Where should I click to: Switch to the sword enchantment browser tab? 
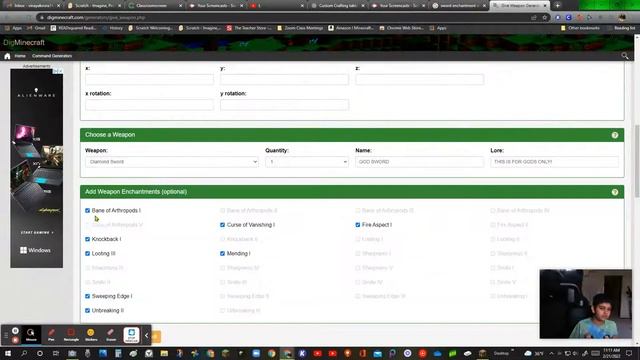pyautogui.click(x=459, y=6)
